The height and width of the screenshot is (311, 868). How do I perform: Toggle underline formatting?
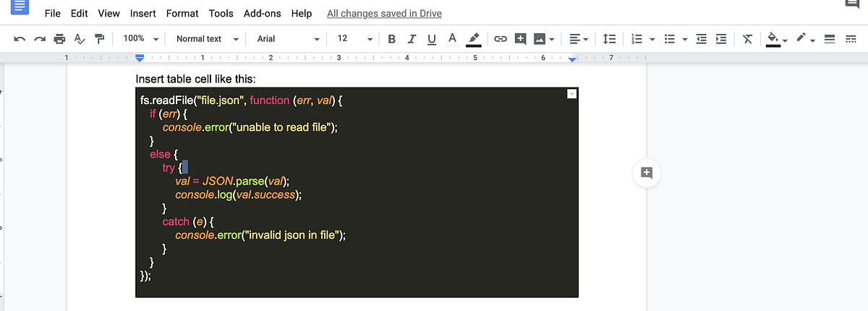click(432, 39)
